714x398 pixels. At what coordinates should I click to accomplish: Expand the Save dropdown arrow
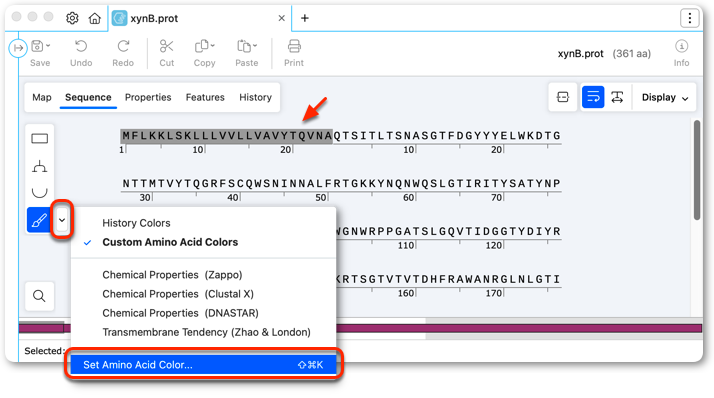[x=48, y=46]
